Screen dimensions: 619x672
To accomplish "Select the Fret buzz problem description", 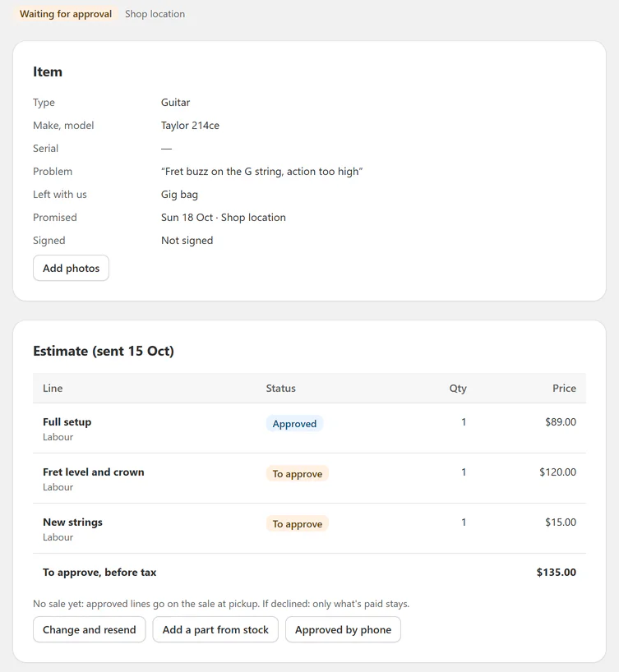I will 261,172.
